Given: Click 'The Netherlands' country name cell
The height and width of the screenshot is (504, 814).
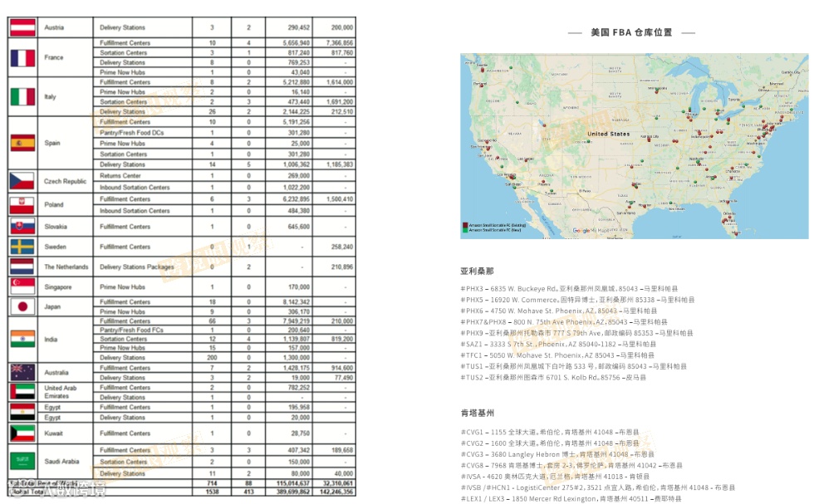Looking at the screenshot, I should 66,267.
